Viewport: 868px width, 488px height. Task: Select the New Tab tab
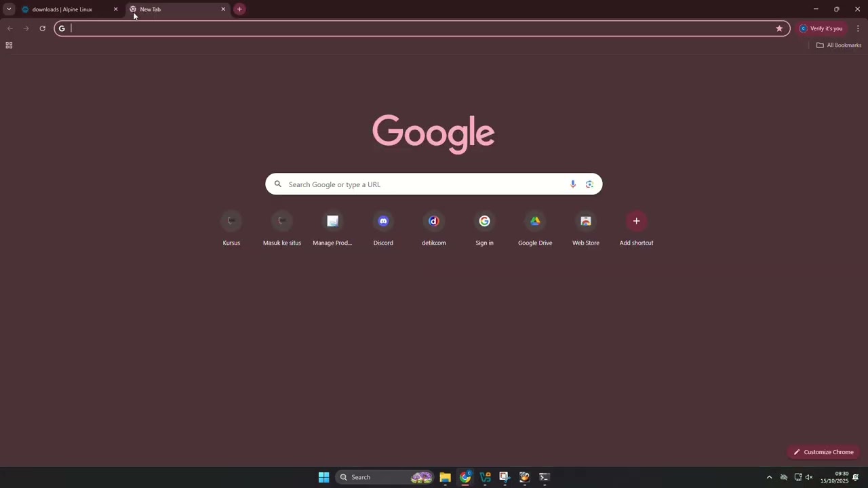(x=178, y=9)
